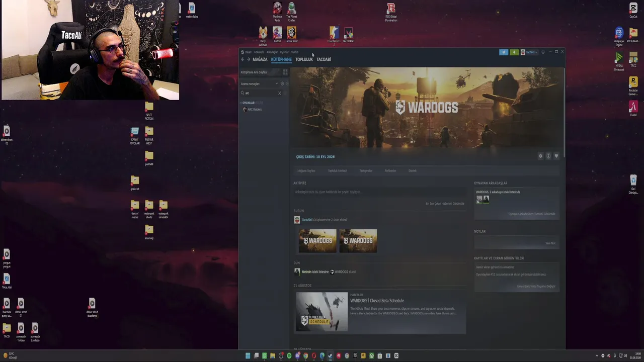
Task: Open Rockstar Games Launcher desktop shortcut
Action: coord(633,86)
